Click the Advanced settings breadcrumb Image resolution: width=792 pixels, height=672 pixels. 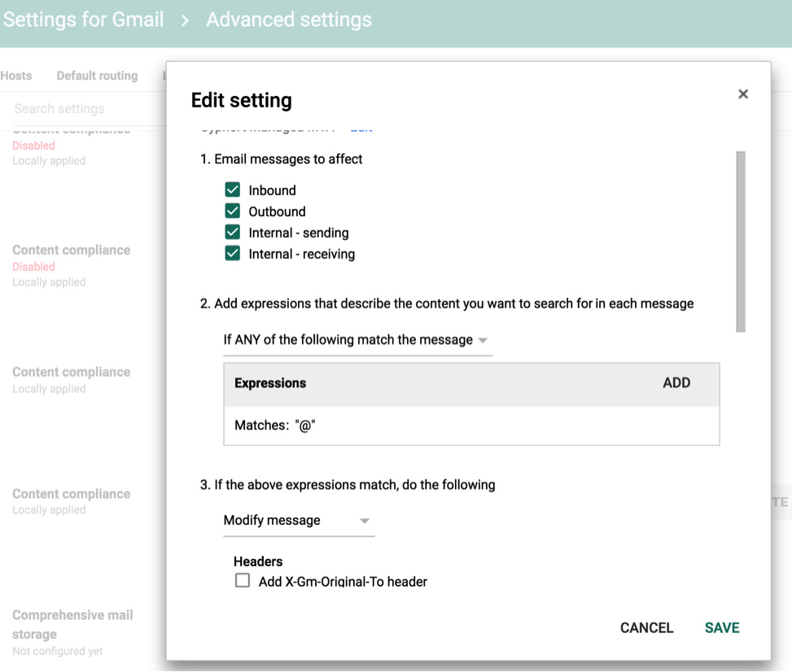289,20
